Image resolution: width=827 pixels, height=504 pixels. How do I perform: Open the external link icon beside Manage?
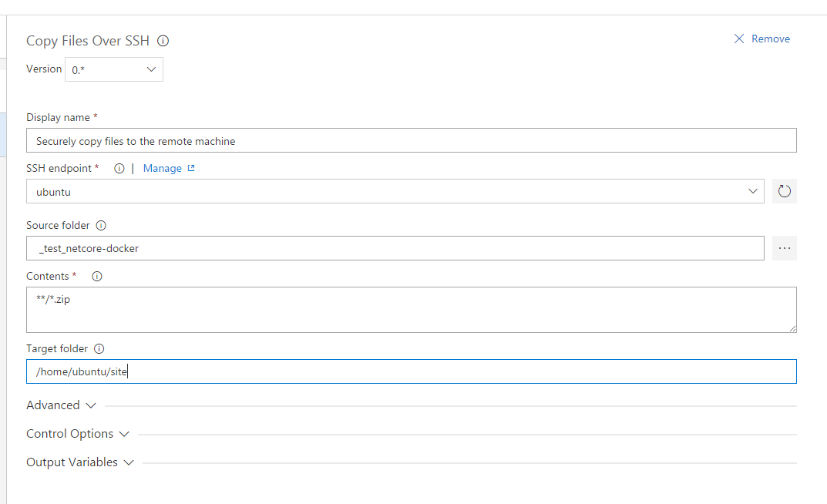[x=191, y=168]
